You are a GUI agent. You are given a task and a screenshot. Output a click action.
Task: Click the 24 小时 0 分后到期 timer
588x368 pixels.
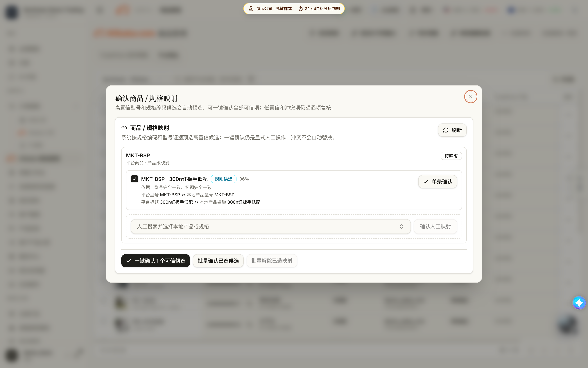point(319,8)
